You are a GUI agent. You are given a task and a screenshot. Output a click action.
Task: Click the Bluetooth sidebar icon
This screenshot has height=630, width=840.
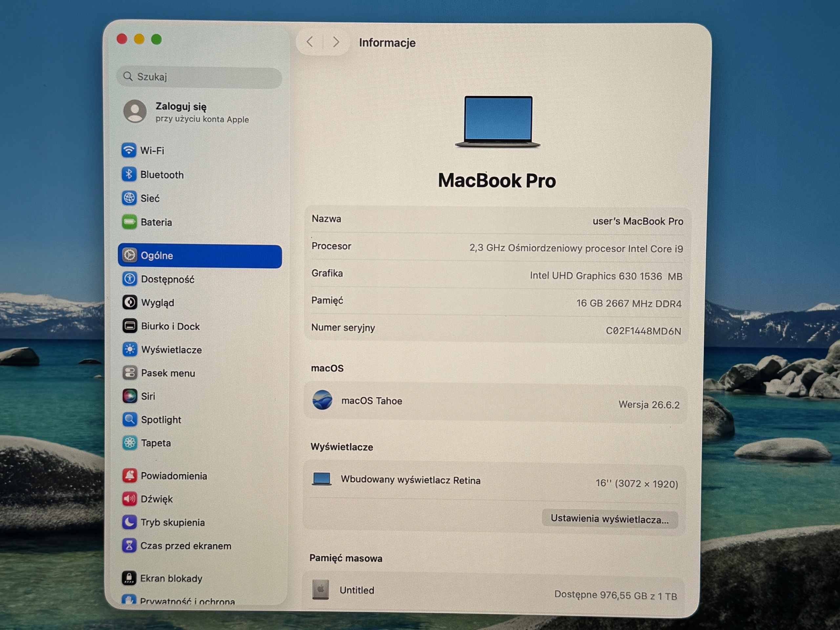tap(129, 174)
